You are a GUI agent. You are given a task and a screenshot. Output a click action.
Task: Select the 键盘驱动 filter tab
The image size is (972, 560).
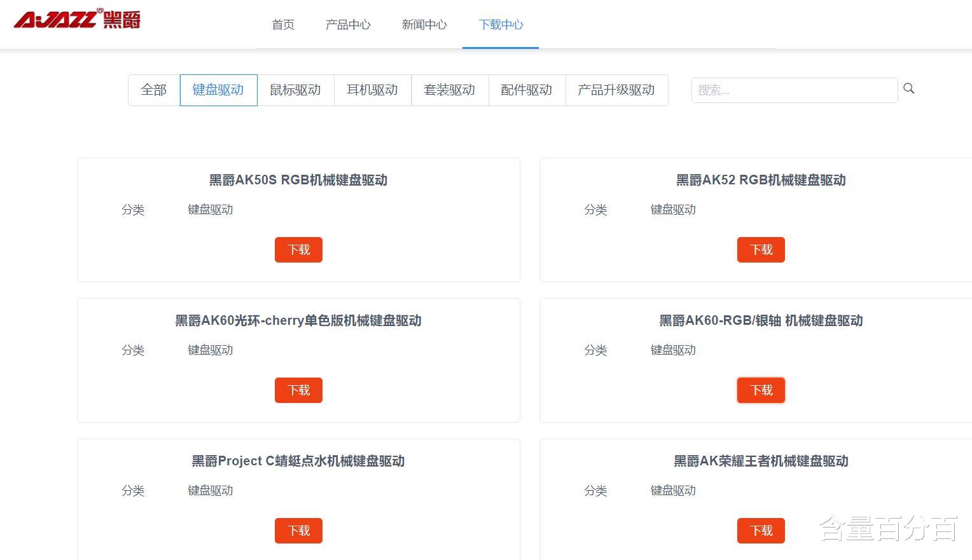point(218,90)
